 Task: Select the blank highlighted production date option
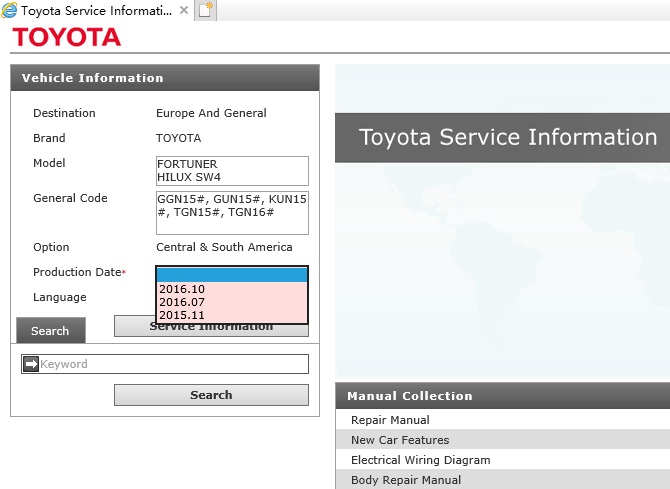pos(232,275)
